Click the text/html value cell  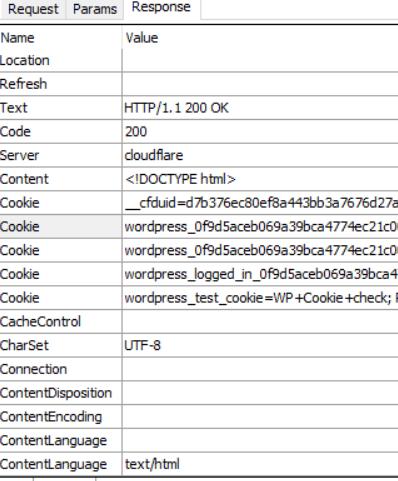point(260,464)
